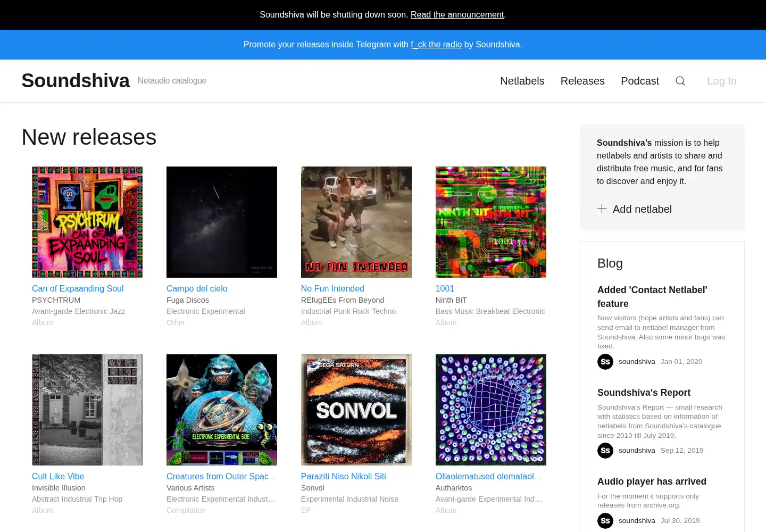The image size is (766, 532).
Task: Open Creatures from Outer Space cover
Action: [x=222, y=410]
